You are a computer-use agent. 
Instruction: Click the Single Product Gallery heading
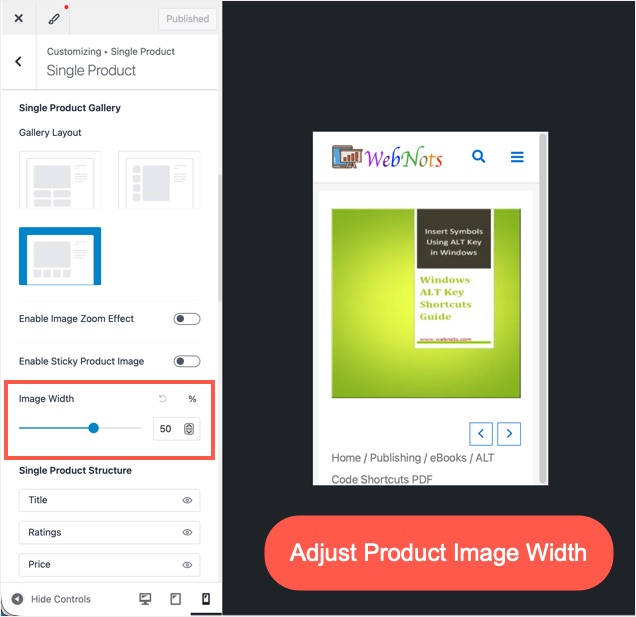coord(70,108)
